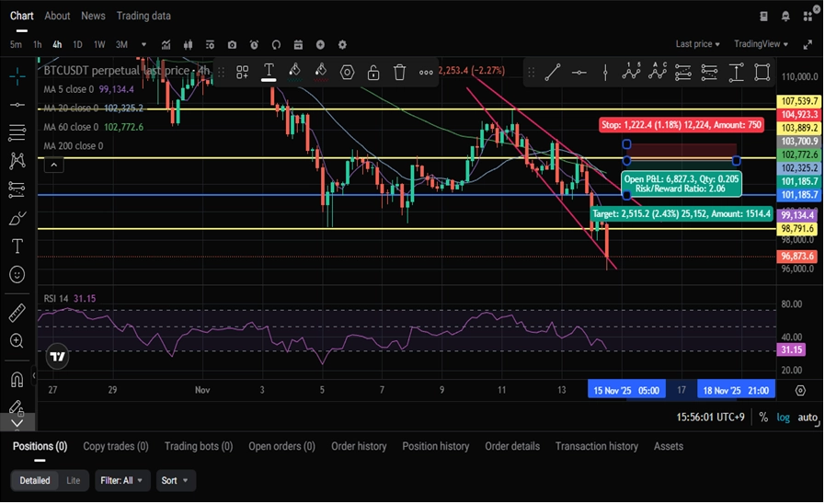Open the display settings list icon
The width and height of the screenshot is (825, 504).
pyautogui.click(x=210, y=45)
